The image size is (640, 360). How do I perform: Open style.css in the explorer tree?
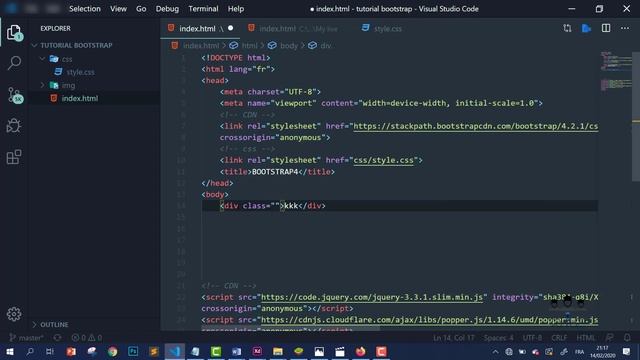tap(80, 72)
